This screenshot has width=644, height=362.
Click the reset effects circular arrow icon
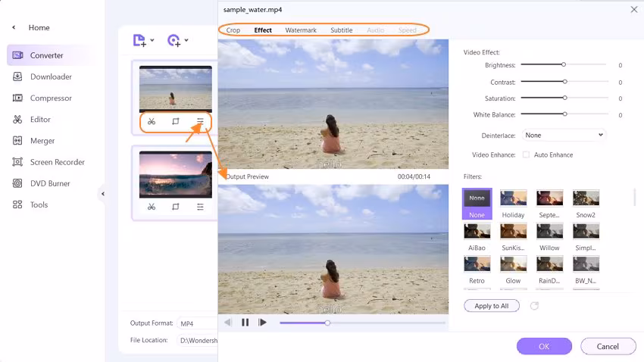tap(534, 306)
